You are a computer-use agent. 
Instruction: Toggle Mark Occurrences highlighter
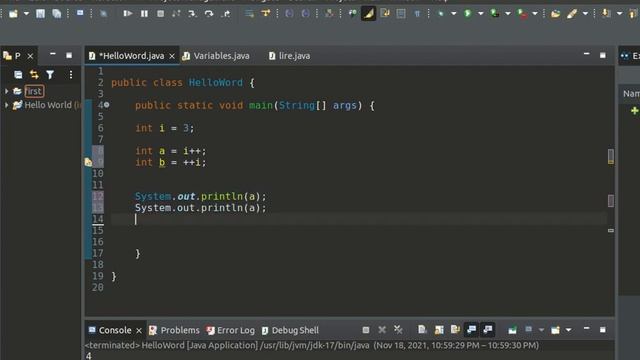point(369,14)
